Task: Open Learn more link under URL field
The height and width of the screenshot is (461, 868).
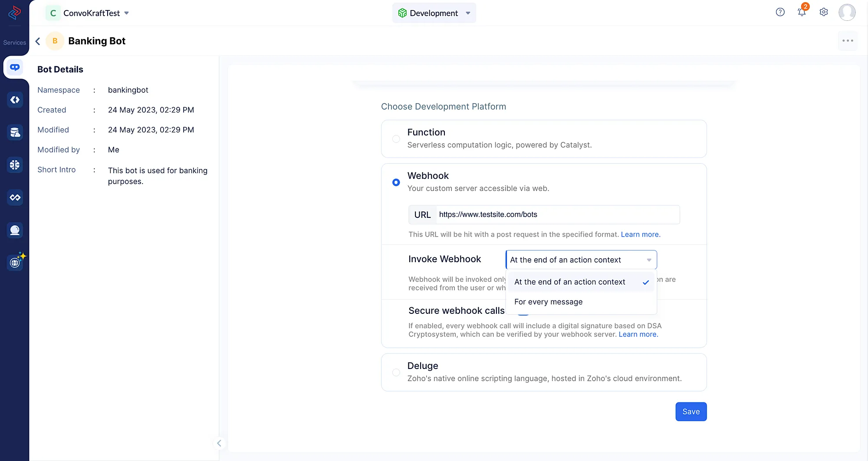Action: point(640,234)
